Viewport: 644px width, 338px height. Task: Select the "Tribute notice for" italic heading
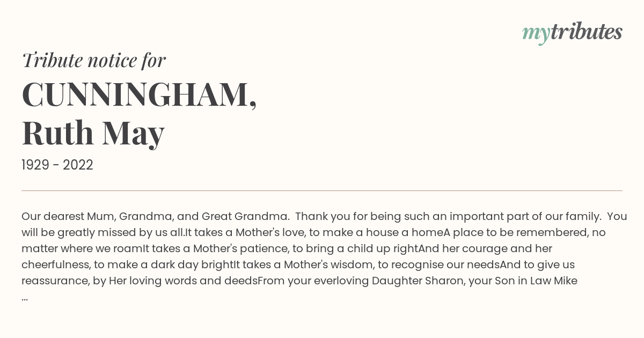coord(93,61)
